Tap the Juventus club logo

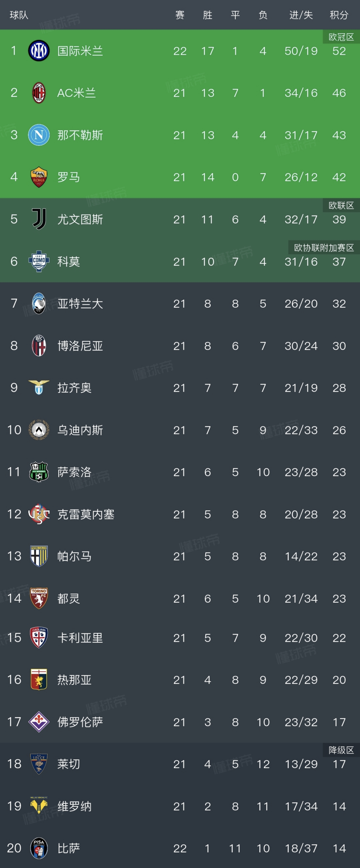pos(39,219)
